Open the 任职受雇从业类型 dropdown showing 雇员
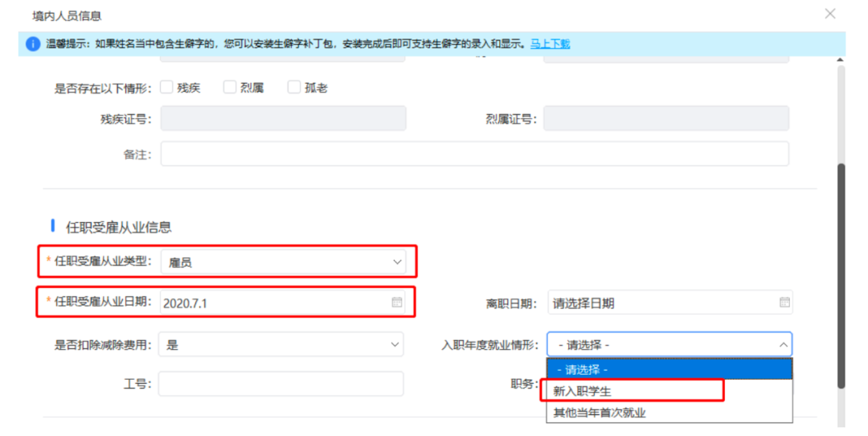This screenshot has height=436, width=868. coord(283,262)
